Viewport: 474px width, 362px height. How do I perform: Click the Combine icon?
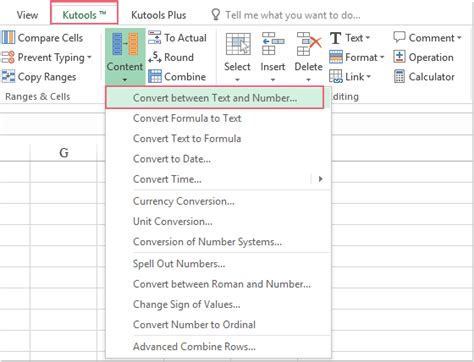(x=155, y=77)
